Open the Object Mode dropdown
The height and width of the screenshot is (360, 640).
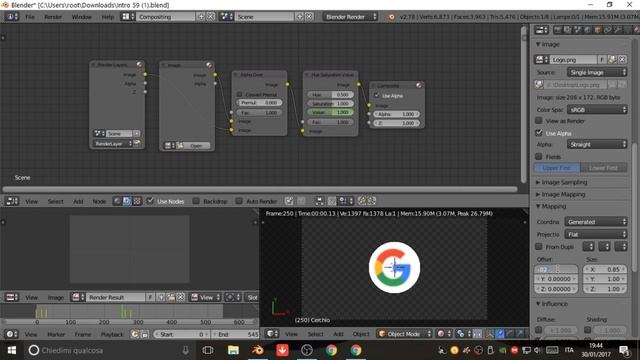click(404, 333)
